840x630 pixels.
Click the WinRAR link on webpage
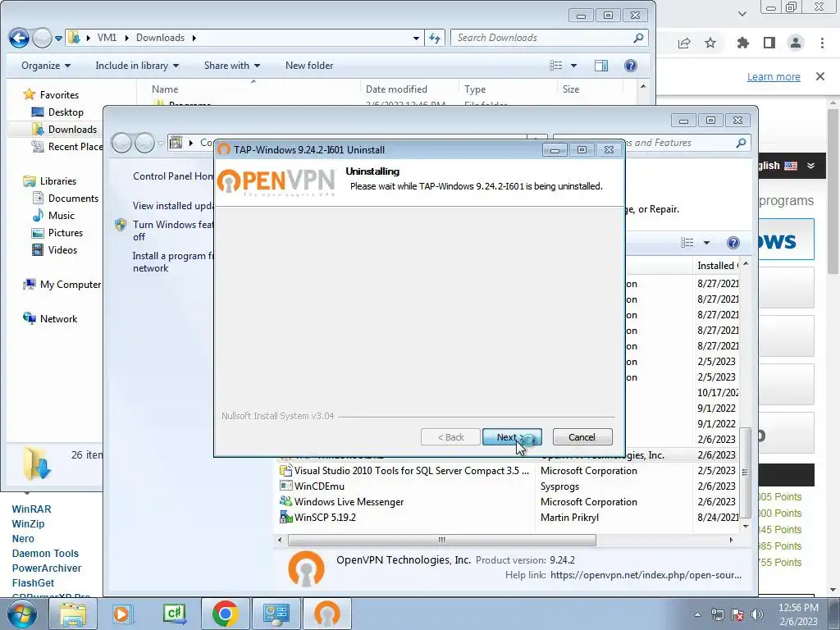click(x=32, y=509)
